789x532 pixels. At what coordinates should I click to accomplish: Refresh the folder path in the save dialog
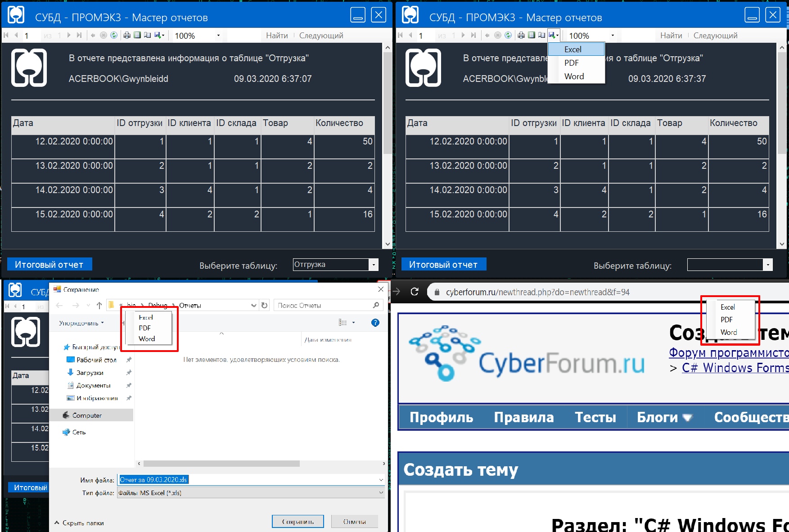click(265, 305)
